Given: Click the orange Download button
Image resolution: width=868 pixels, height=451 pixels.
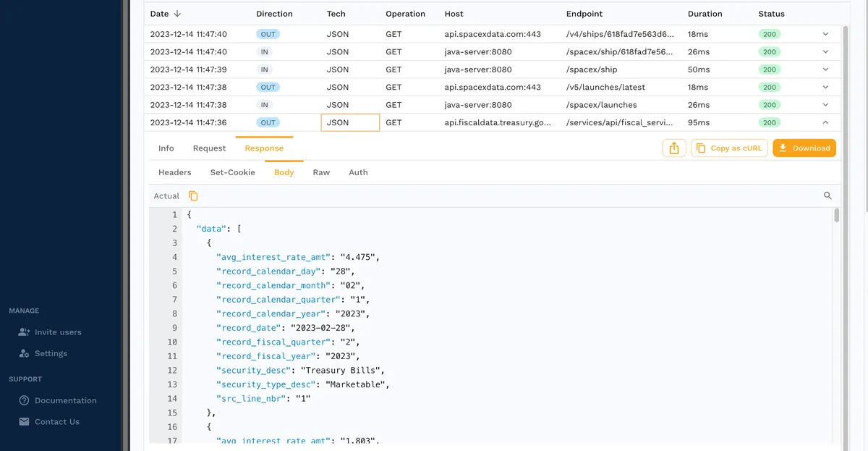Looking at the screenshot, I should (804, 148).
